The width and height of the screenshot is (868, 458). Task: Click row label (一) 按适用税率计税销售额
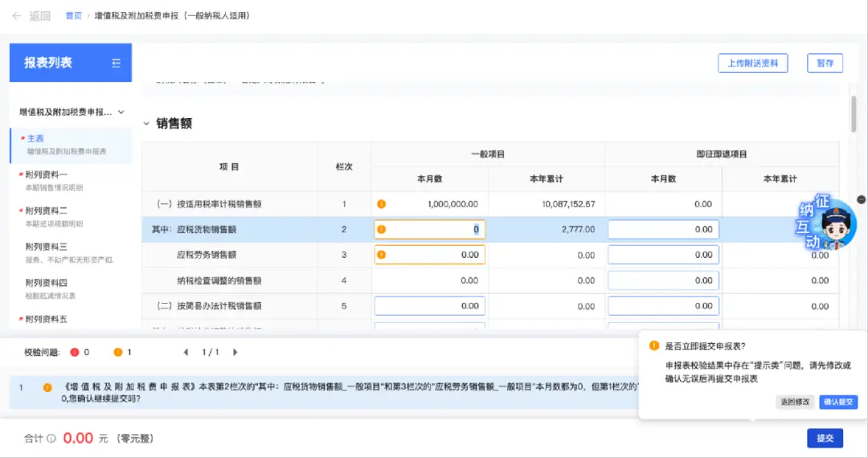[209, 204]
